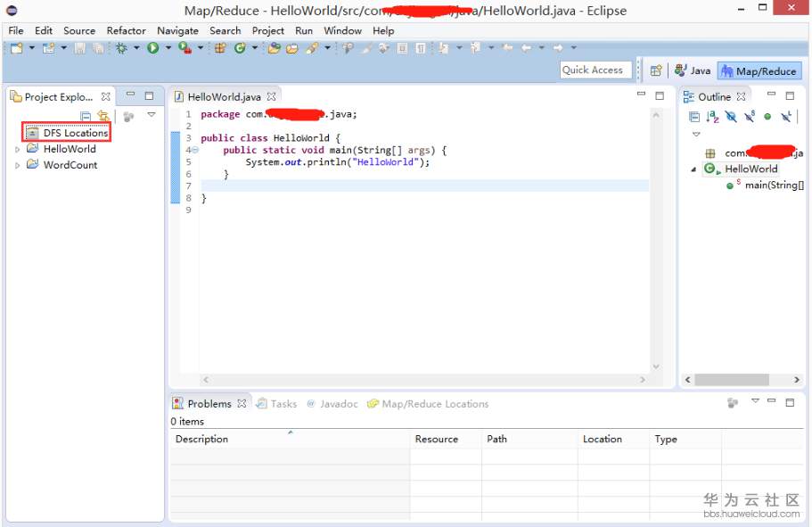
Task: Open the File menu
Action: [x=16, y=30]
